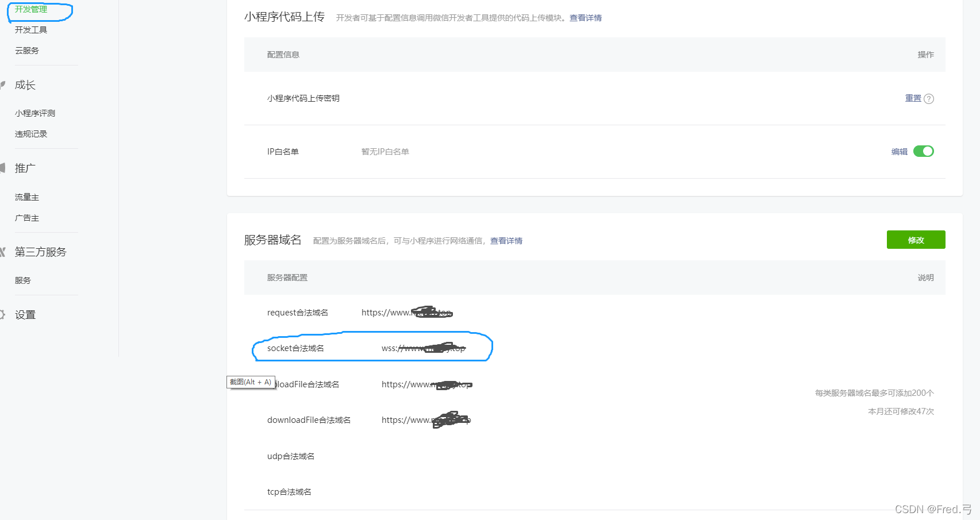This screenshot has height=520, width=980.
Task: Click the request domain https://www value
Action: click(407, 313)
